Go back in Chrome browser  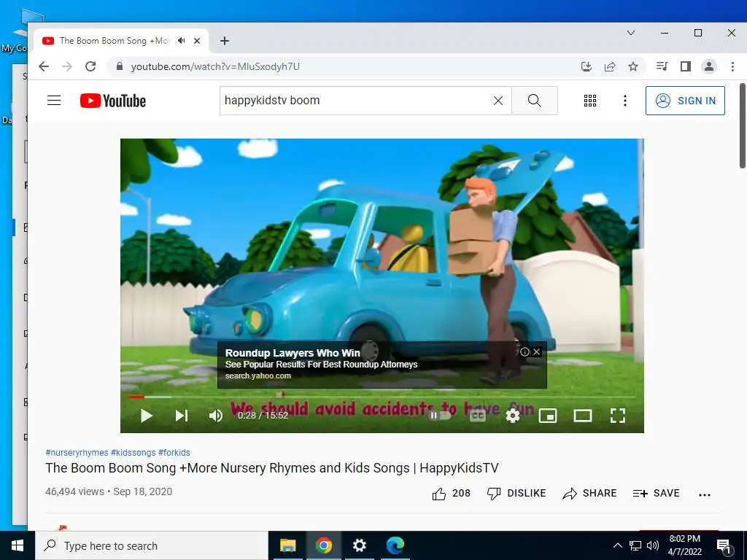pyautogui.click(x=44, y=66)
